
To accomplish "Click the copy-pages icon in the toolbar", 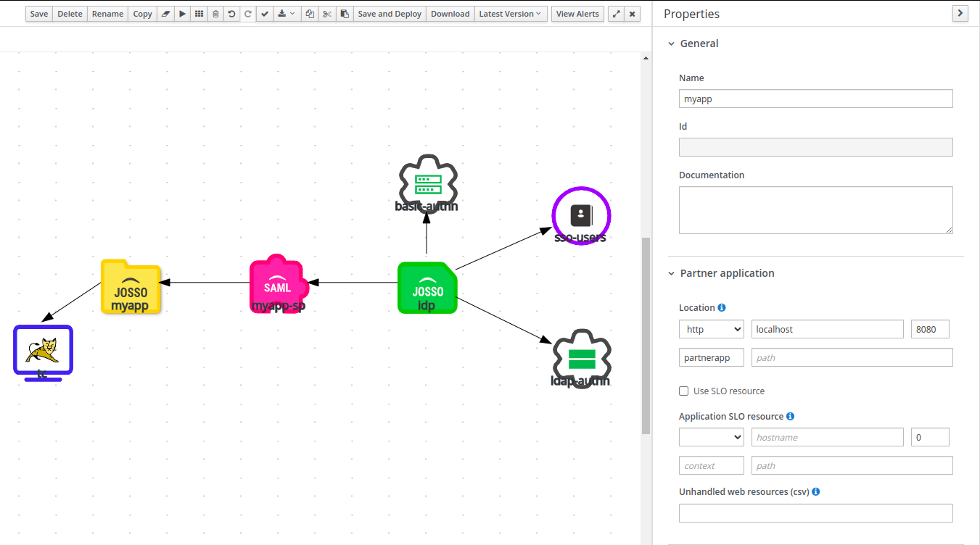I will pyautogui.click(x=310, y=14).
